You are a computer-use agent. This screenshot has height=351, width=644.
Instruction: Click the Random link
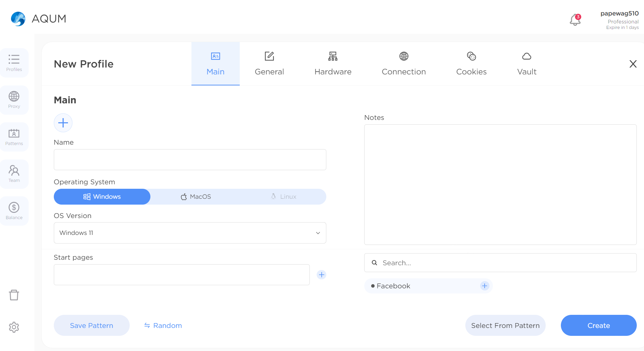[163, 326]
